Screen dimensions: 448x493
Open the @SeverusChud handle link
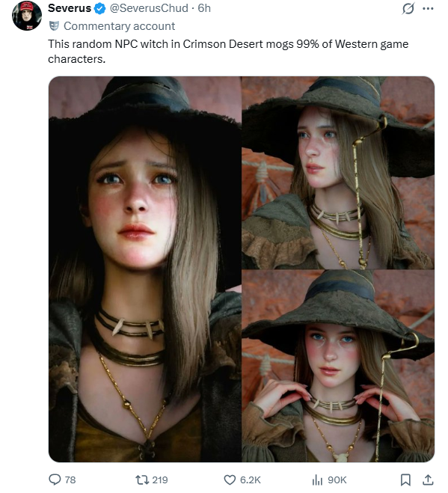149,8
